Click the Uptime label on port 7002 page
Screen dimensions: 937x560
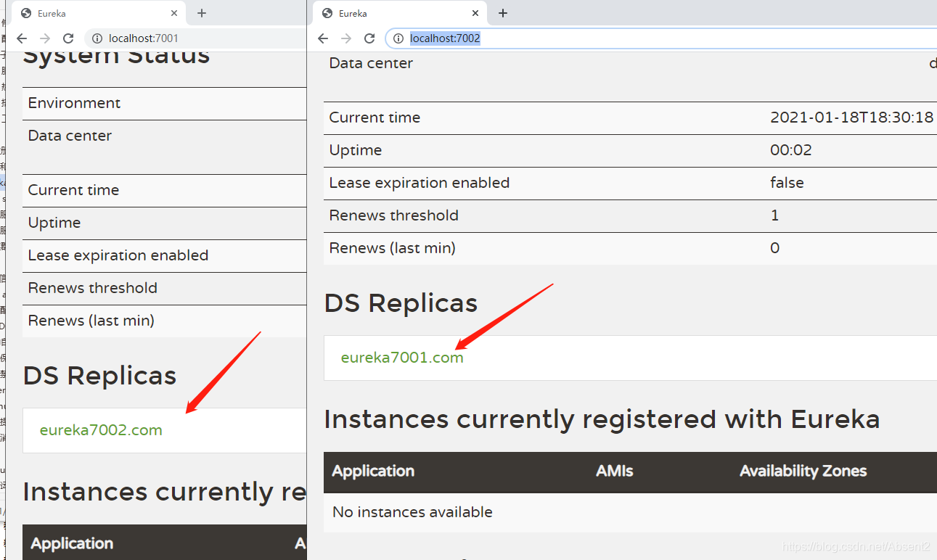[356, 150]
